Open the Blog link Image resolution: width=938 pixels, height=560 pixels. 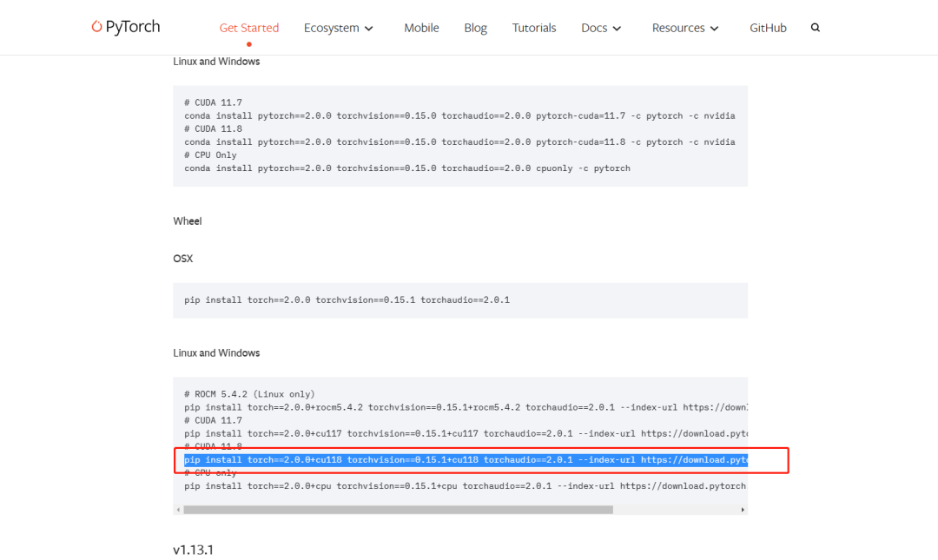point(476,28)
